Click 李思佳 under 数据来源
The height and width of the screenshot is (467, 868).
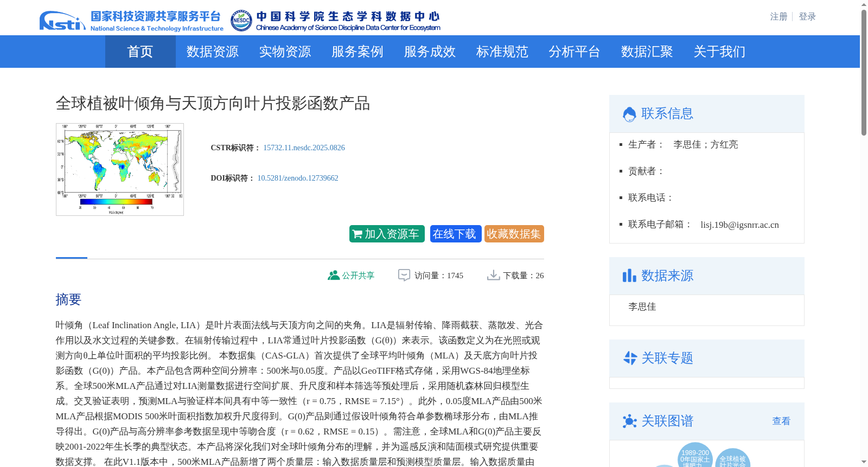642,306
